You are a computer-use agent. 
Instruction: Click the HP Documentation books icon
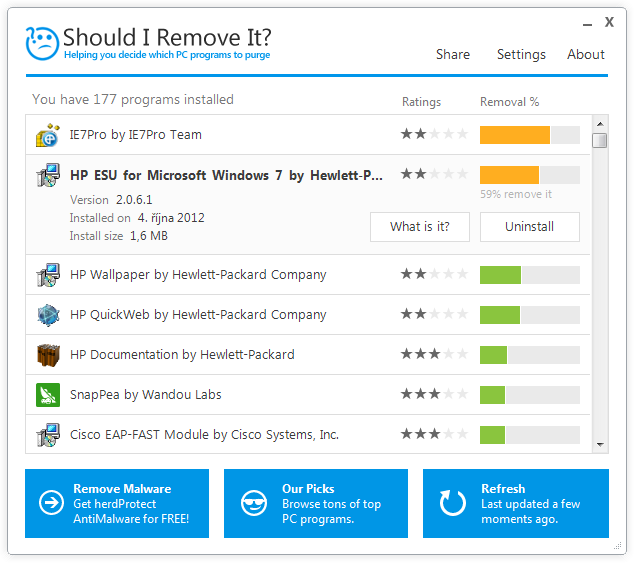coord(48,355)
